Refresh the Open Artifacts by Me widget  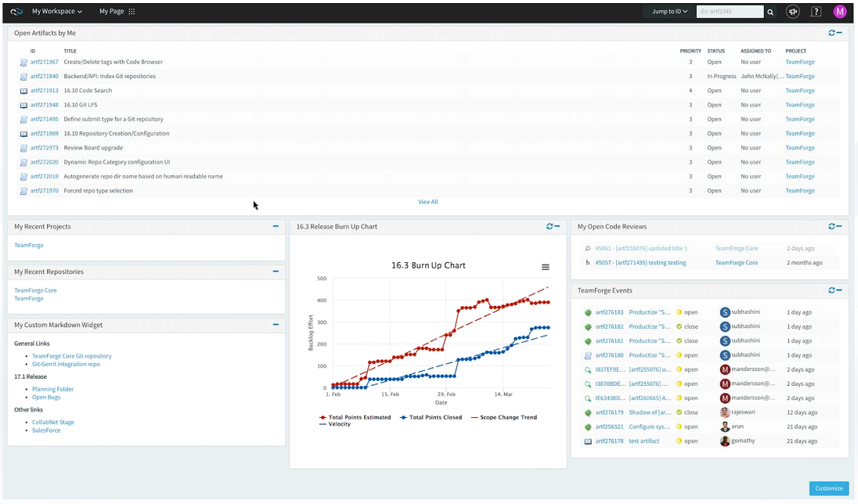coord(831,33)
